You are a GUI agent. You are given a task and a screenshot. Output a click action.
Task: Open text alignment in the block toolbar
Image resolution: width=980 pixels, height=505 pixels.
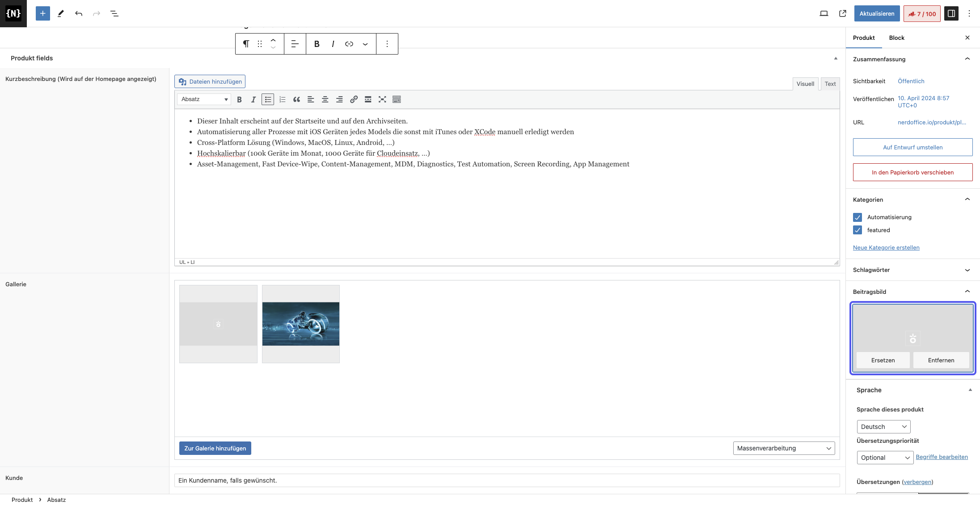pos(295,44)
